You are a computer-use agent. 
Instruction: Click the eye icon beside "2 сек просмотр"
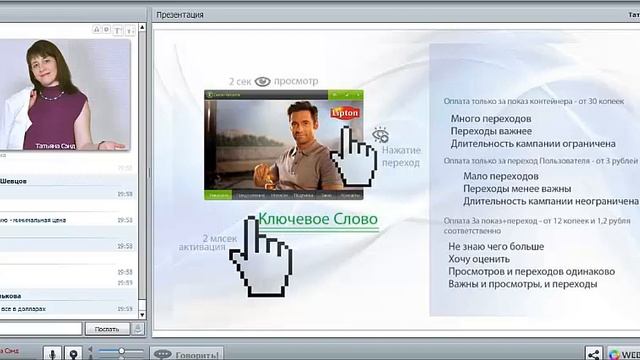click(262, 82)
